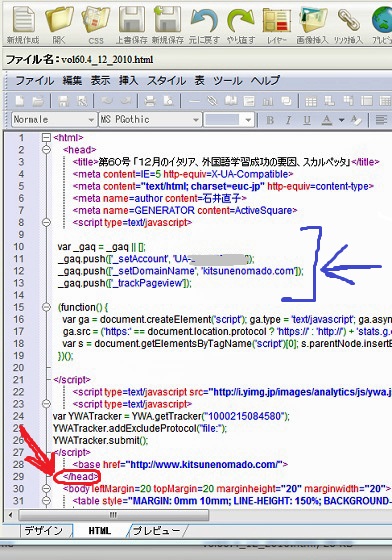Open the 表 menu
The width and height of the screenshot is (392, 560).
click(199, 80)
